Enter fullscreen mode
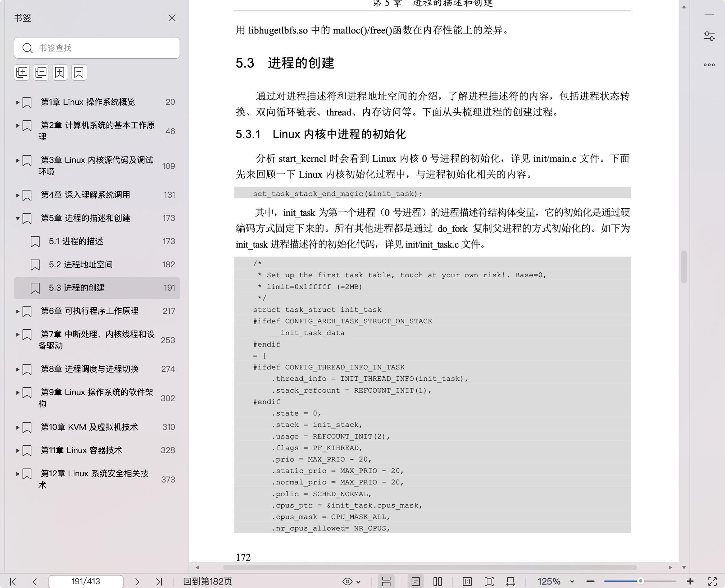 pyautogui.click(x=712, y=582)
